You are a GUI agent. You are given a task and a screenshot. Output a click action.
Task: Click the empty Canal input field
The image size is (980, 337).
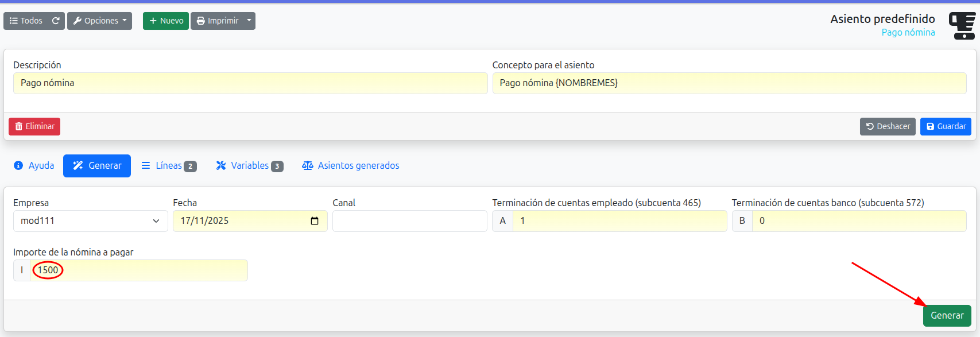410,221
